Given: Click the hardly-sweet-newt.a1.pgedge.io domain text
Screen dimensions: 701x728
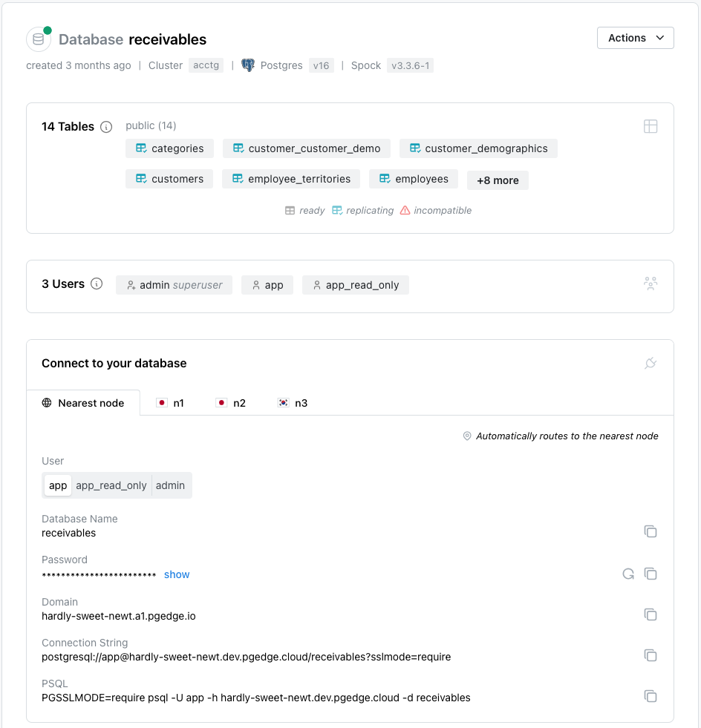Looking at the screenshot, I should 119,616.
